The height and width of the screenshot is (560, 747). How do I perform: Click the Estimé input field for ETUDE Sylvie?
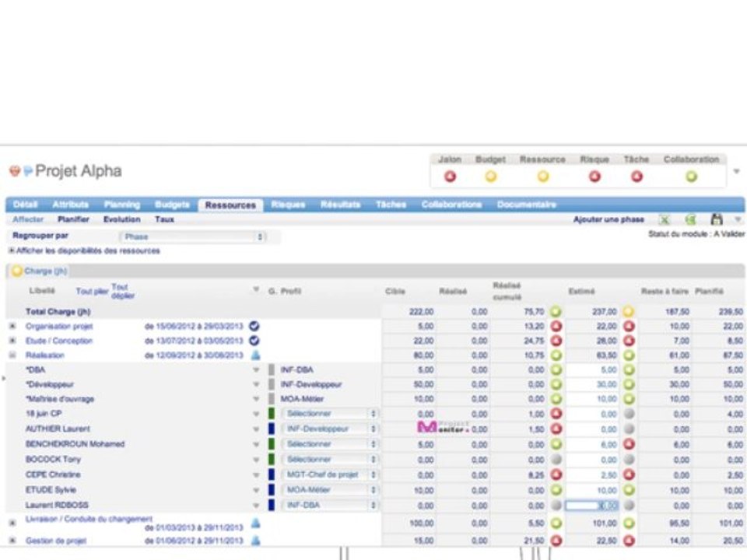tap(592, 490)
